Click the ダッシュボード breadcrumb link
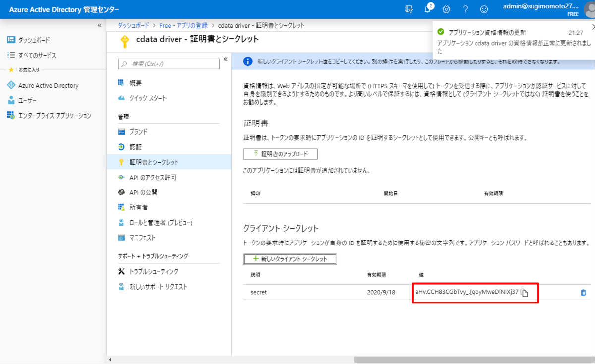 133,25
